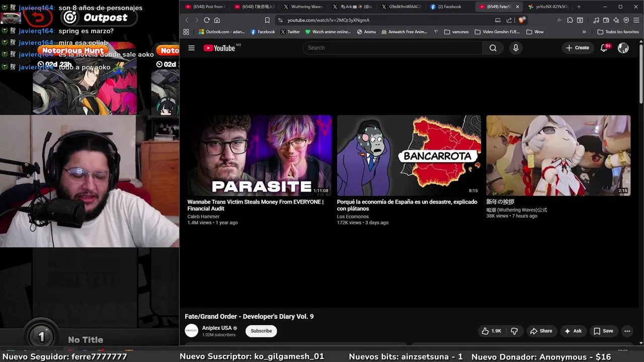The image size is (644, 362).
Task: Start voice search with the microphone icon
Action: point(515,48)
